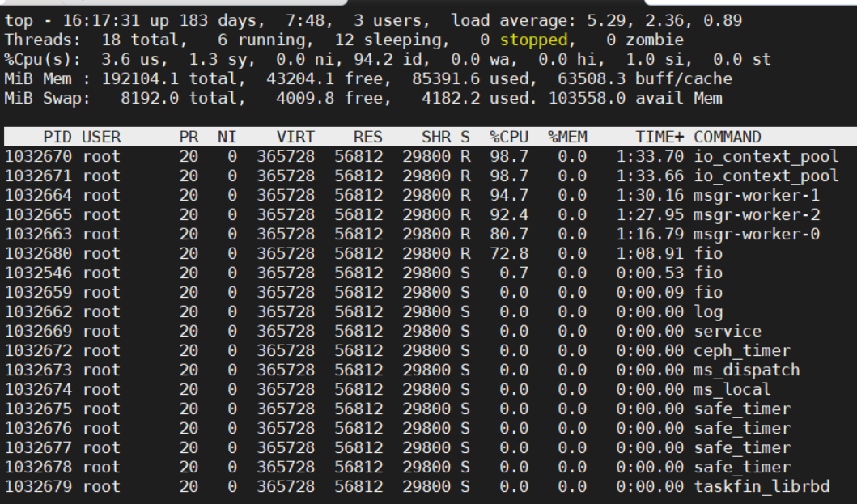Select PID 1032546 in the thread list
The height and width of the screenshot is (504, 857).
pos(38,273)
